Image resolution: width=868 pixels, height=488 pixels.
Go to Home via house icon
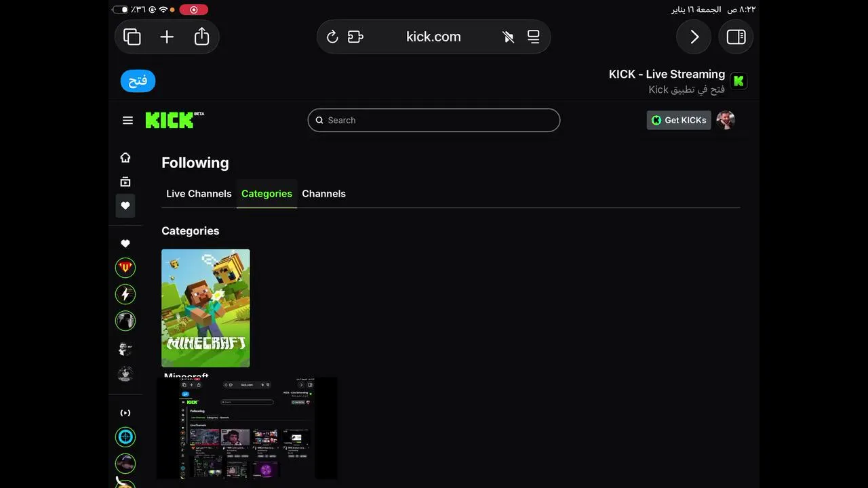[125, 157]
